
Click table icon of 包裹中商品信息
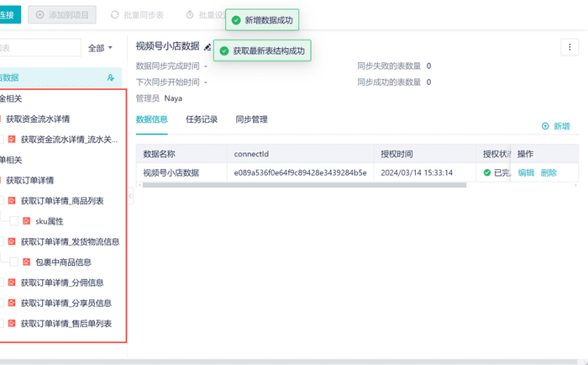pos(26,262)
